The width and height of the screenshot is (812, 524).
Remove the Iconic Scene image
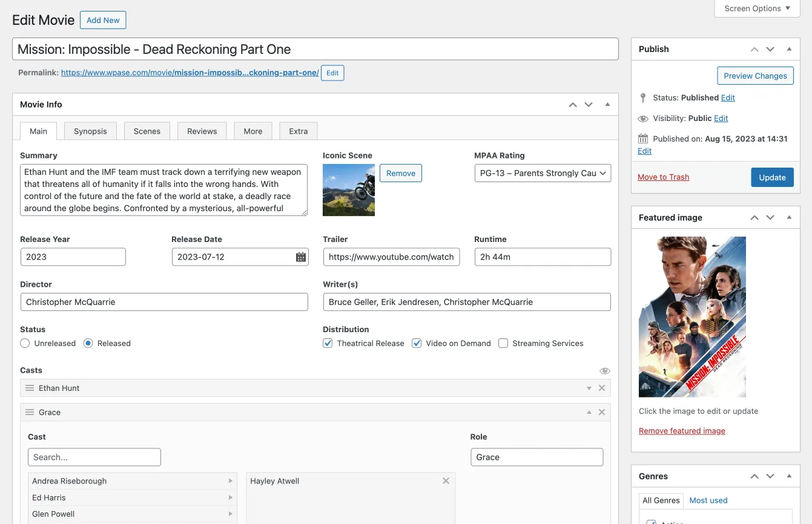tap(401, 173)
